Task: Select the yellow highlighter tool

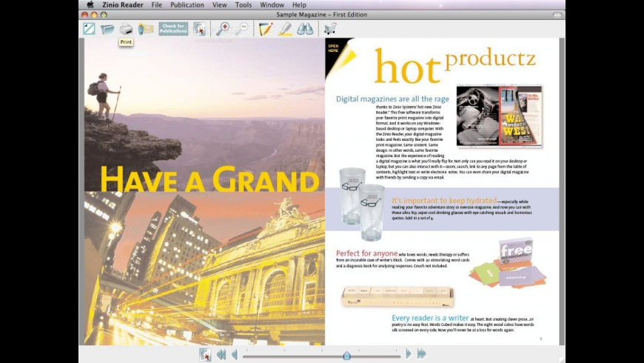Action: click(286, 29)
